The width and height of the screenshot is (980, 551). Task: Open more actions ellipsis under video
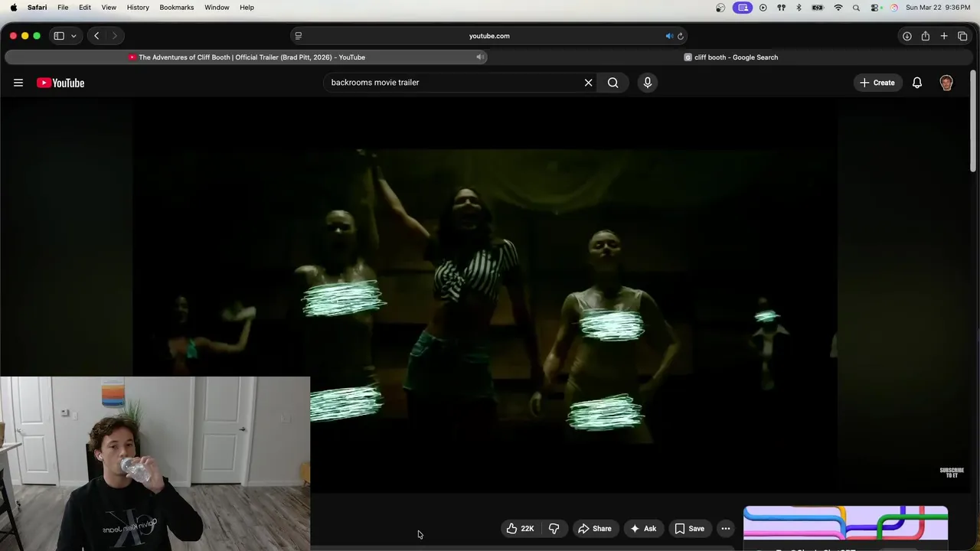(x=726, y=529)
